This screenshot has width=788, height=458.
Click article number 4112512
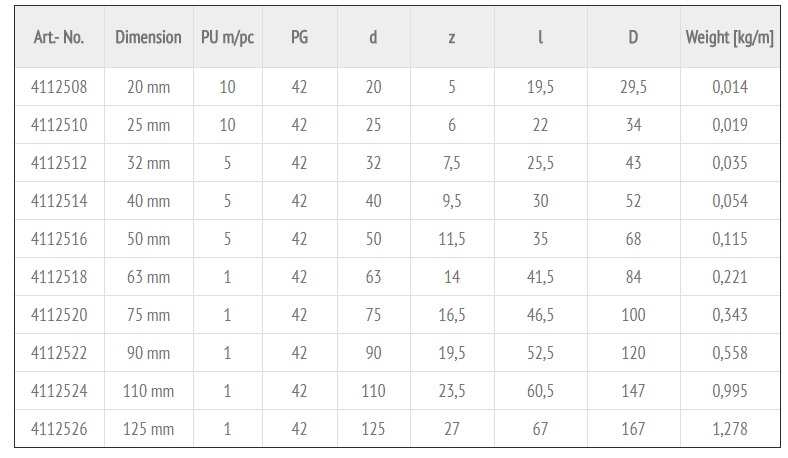click(x=59, y=163)
